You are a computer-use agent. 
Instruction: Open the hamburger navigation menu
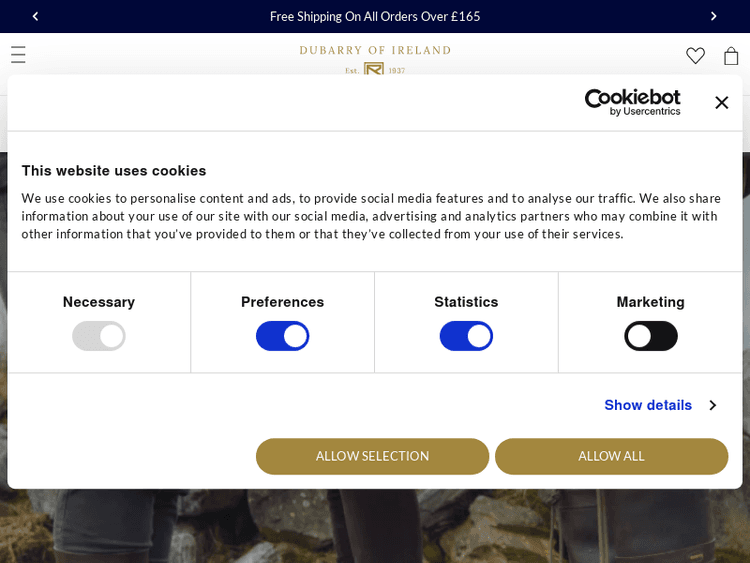pos(18,55)
